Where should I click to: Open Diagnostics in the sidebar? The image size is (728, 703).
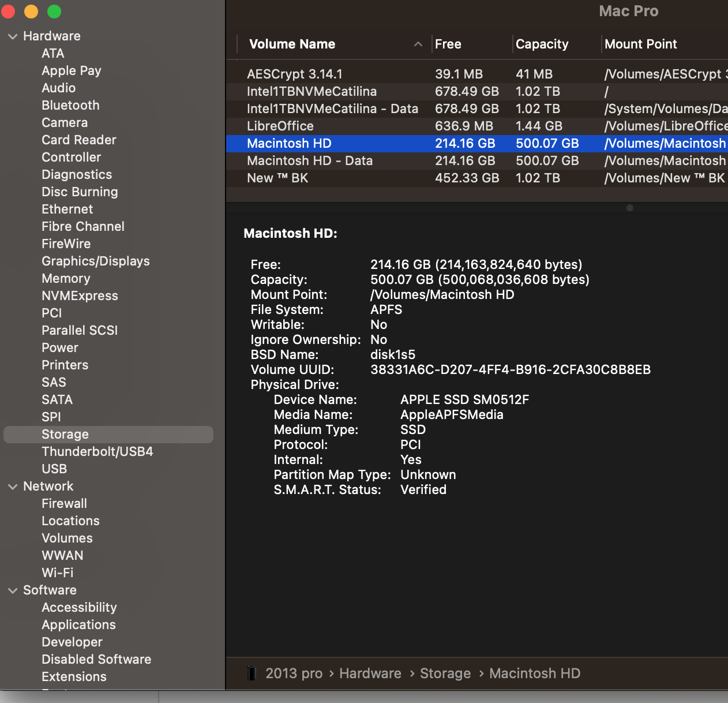[x=77, y=175]
